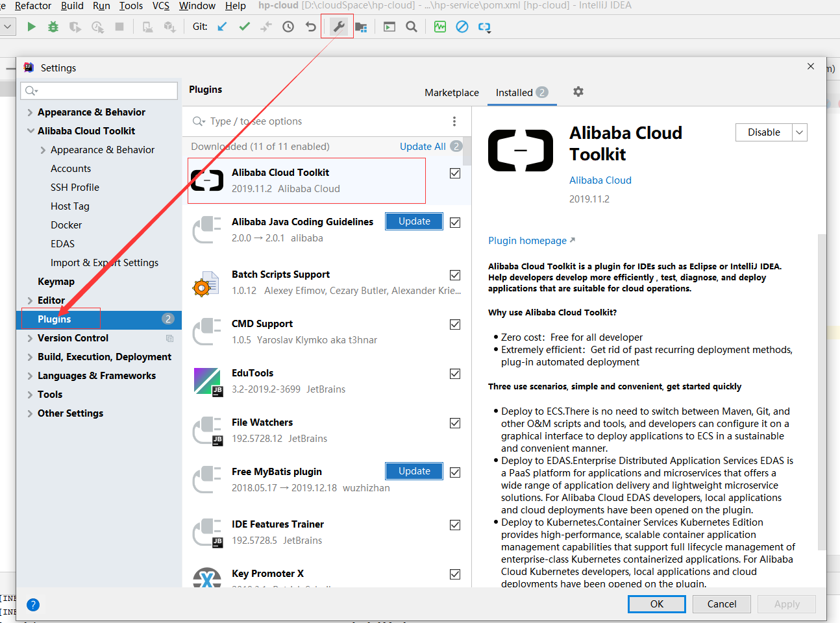Uncheck Alibaba Cloud Toolkit plugin checkbox
The width and height of the screenshot is (840, 623).
(x=455, y=173)
